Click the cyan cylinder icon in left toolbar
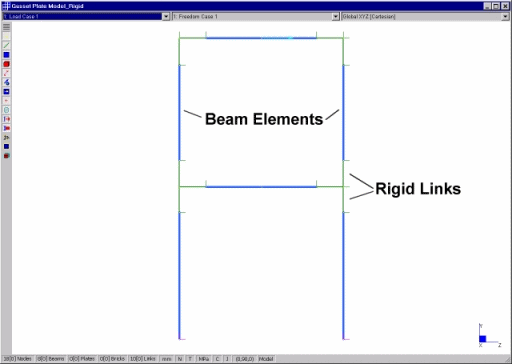The image size is (512, 364). (x=6, y=110)
